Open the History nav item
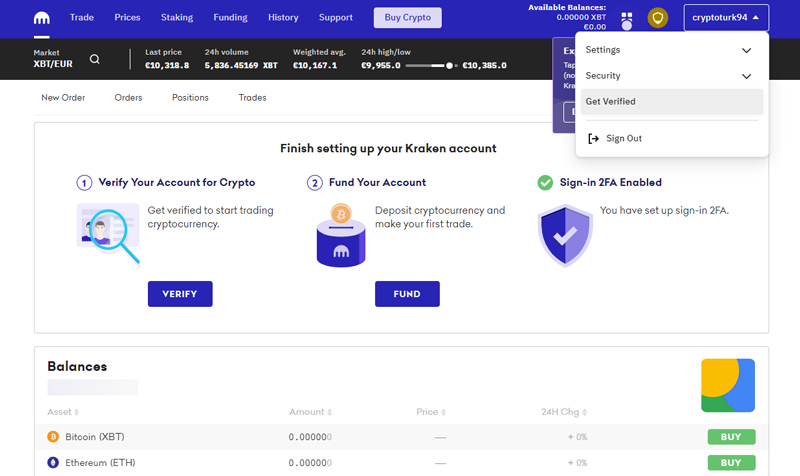Screen dimensions: 800x476 coord(283,17)
